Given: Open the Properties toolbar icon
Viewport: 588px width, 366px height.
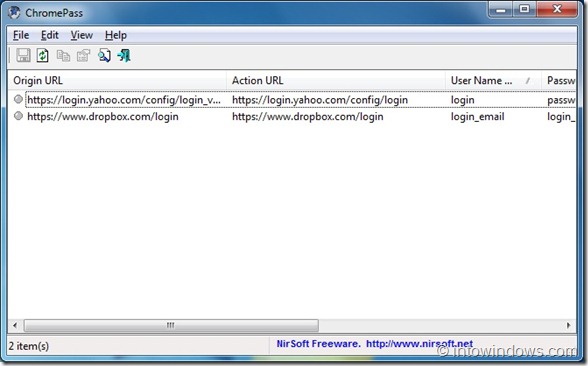Looking at the screenshot, I should [x=83, y=56].
